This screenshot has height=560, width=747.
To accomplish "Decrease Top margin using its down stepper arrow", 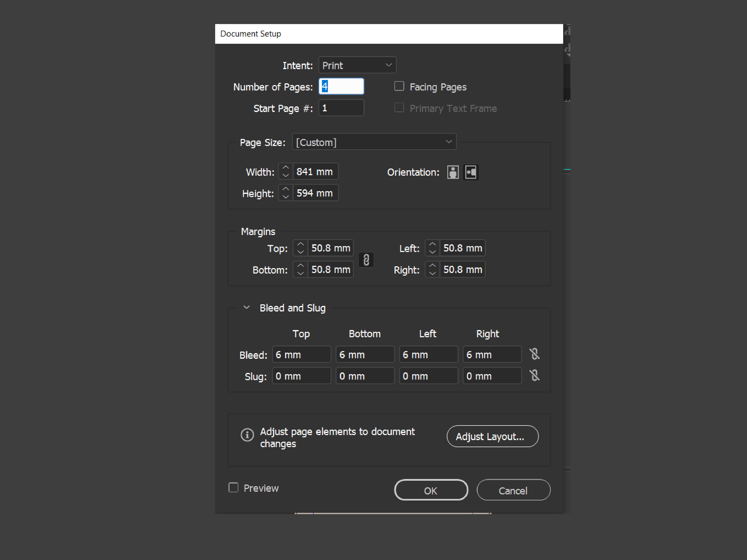I will click(300, 252).
